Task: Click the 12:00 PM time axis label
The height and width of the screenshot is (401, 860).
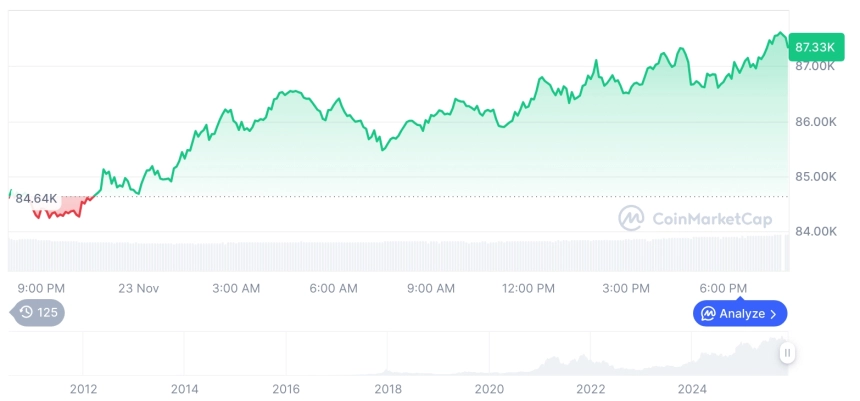Action: tap(528, 288)
